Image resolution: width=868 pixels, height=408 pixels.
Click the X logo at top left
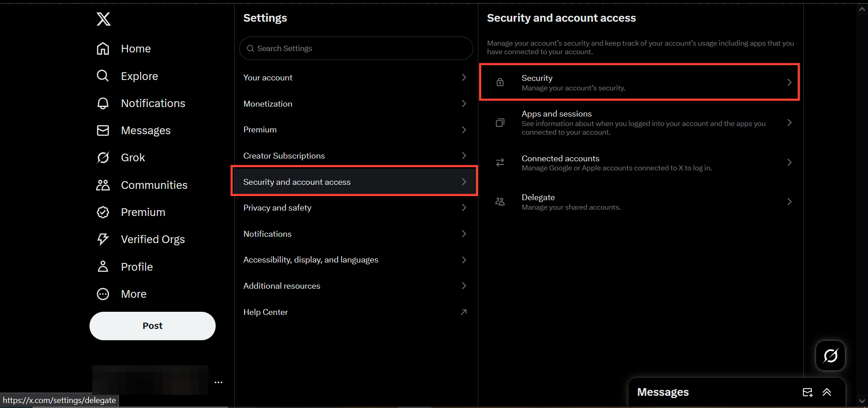pyautogui.click(x=104, y=19)
